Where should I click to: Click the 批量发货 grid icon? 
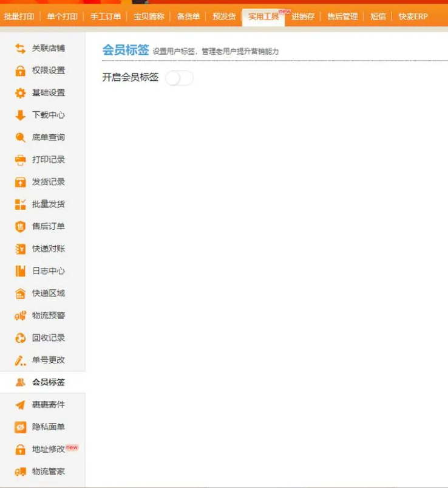coord(20,204)
